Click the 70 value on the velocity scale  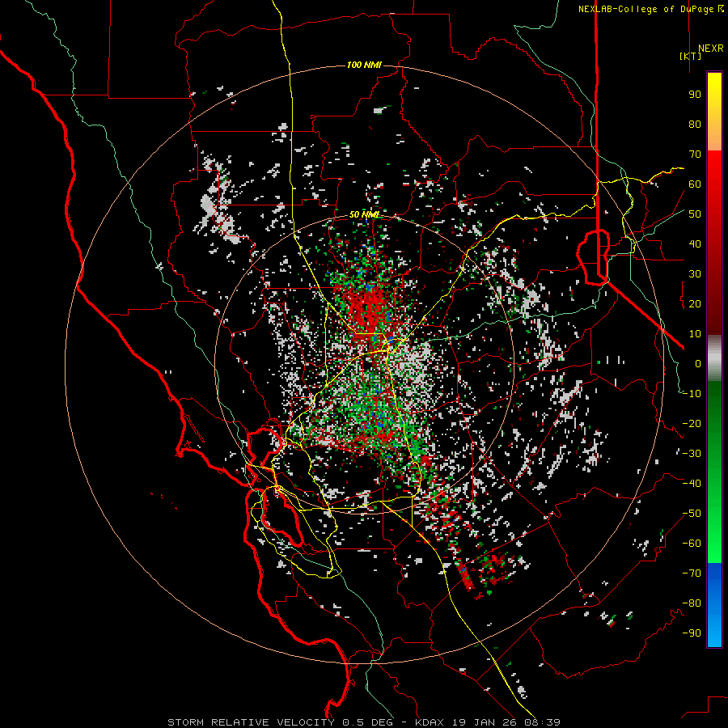[695, 154]
